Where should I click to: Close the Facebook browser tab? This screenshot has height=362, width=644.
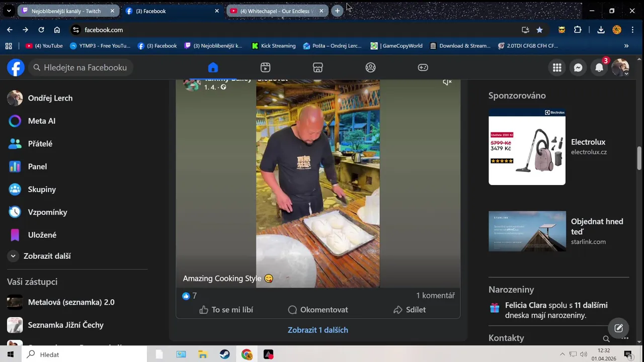click(217, 11)
